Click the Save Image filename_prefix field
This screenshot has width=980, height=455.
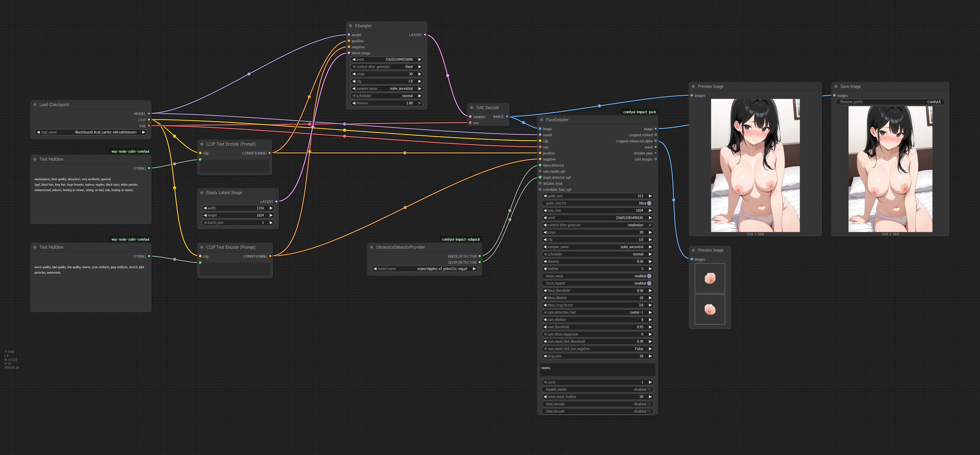click(x=890, y=102)
